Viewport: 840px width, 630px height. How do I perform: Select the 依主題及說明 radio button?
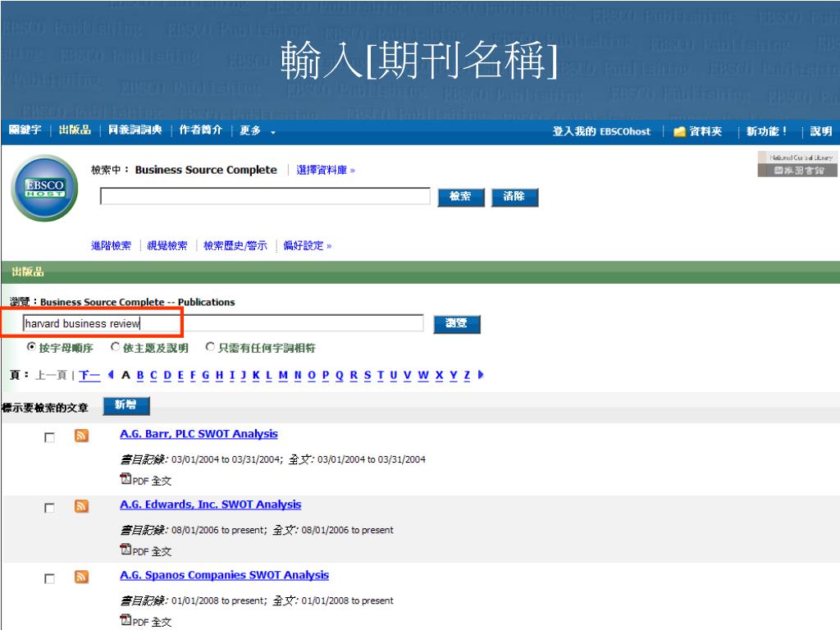[x=116, y=348]
